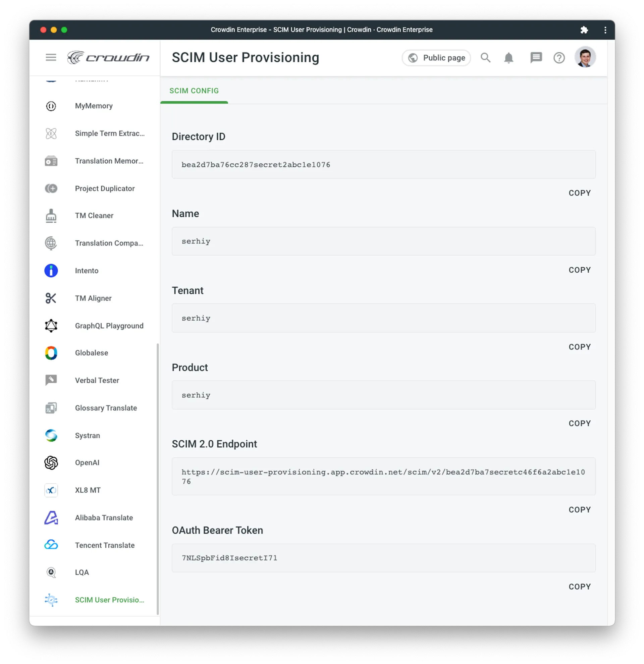644x664 pixels.
Task: Copy the Name field value
Action: [x=579, y=270]
